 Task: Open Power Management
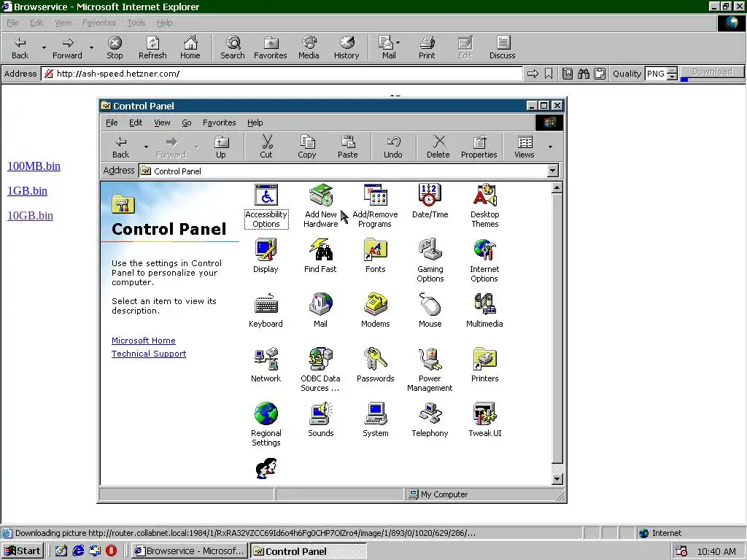point(430,370)
